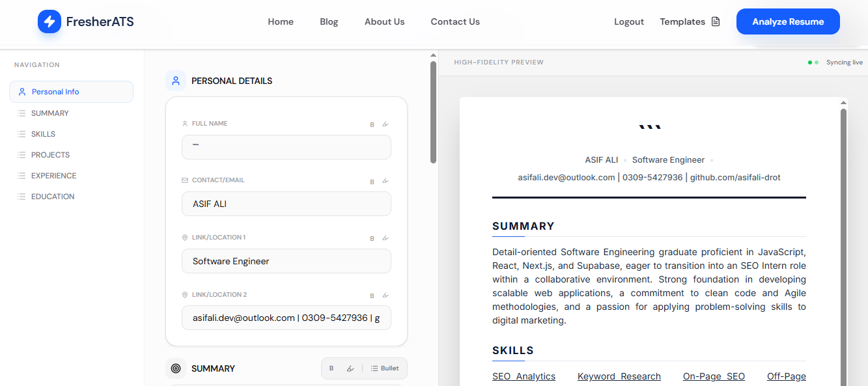Click the editor panel vertical scrollbar thumb
The height and width of the screenshot is (386, 868).
(x=433, y=112)
